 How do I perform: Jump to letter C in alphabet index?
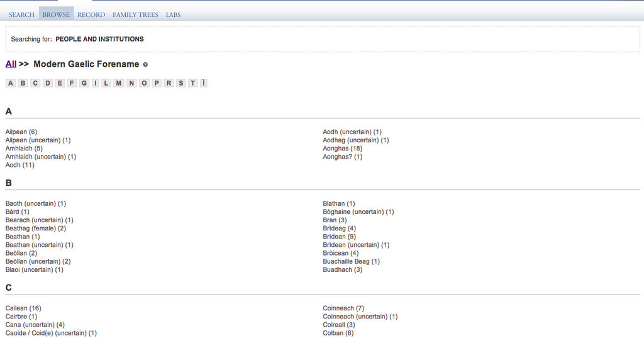(35, 83)
